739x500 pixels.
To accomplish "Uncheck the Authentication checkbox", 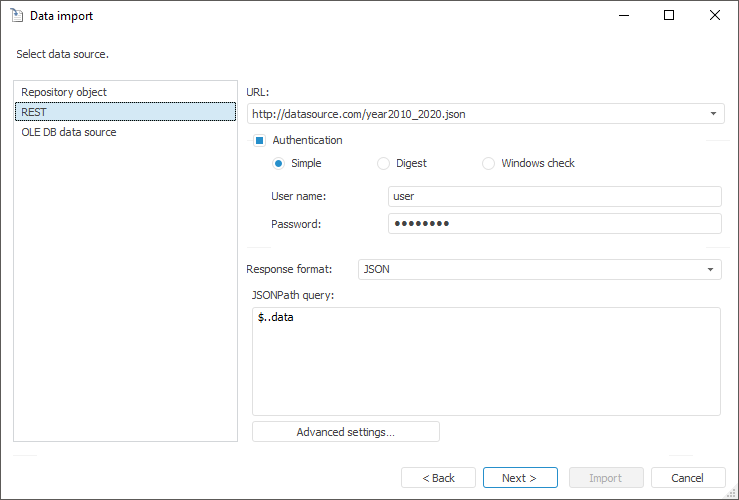I will (x=259, y=141).
